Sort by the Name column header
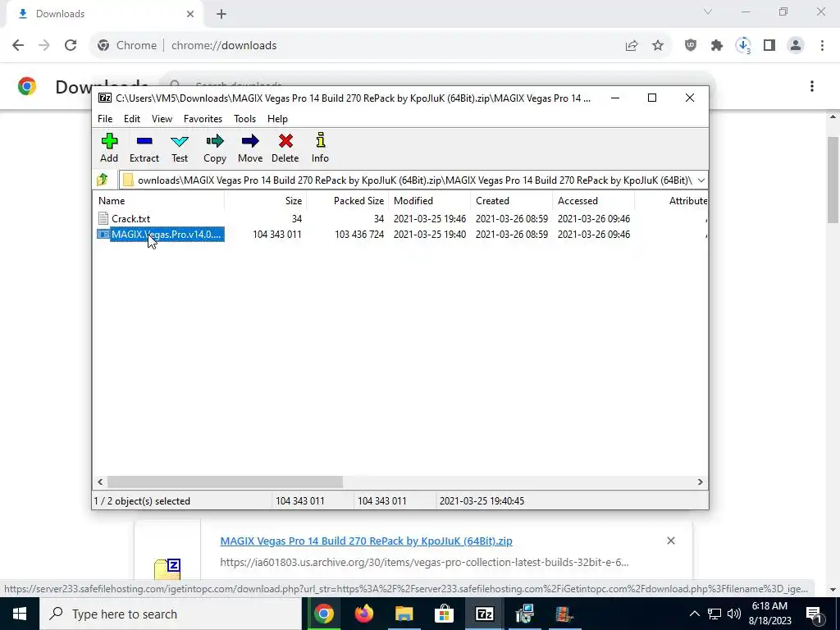 pyautogui.click(x=160, y=201)
